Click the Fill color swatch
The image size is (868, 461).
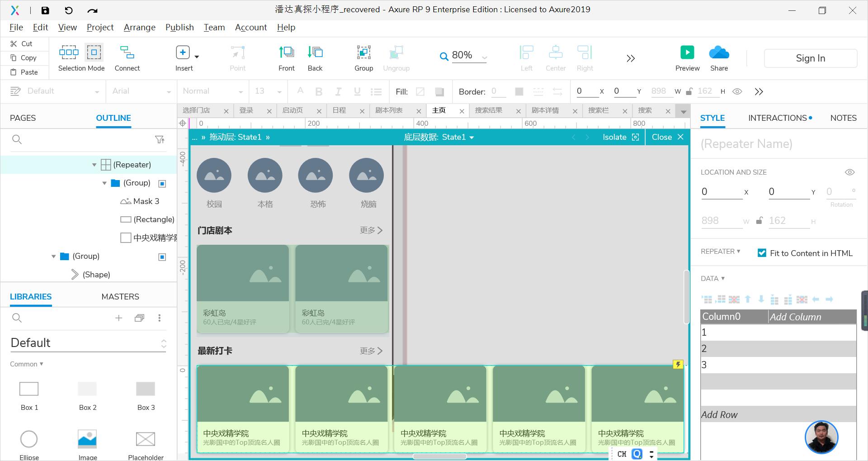click(439, 92)
